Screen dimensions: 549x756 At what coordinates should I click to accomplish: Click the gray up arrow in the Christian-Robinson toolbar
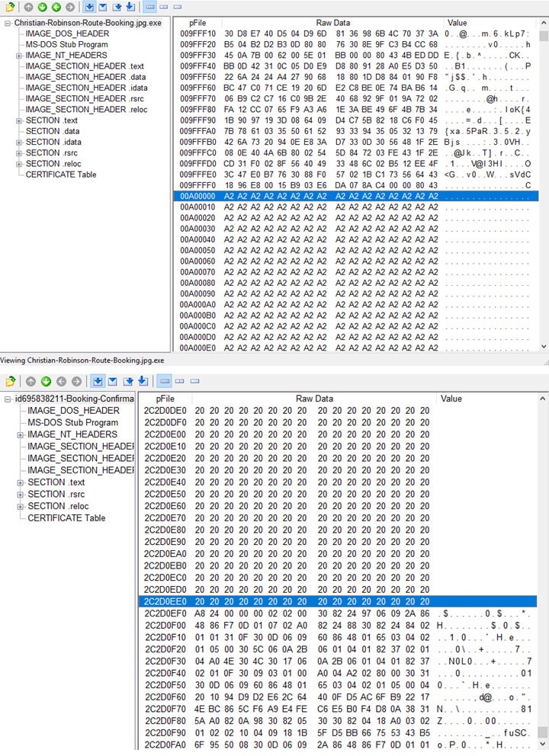tap(28, 7)
